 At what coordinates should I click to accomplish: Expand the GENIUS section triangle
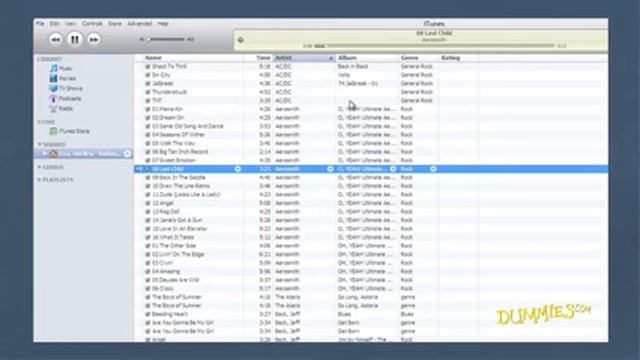coord(40,167)
